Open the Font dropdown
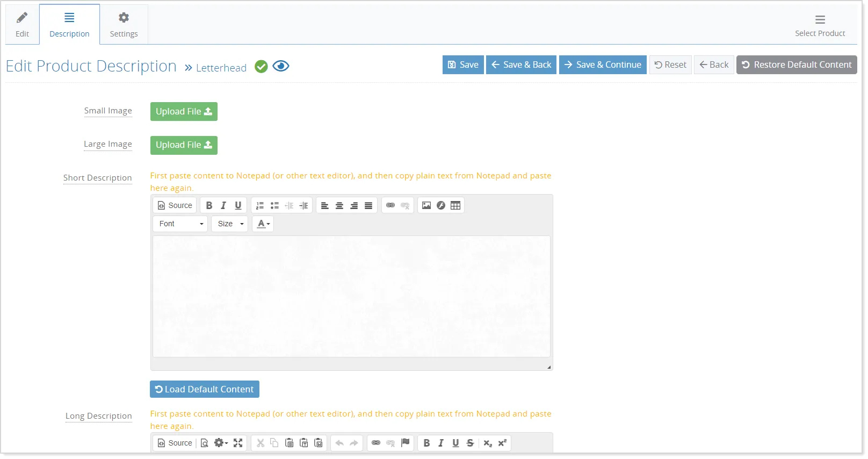The height and width of the screenshot is (459, 868). [180, 224]
